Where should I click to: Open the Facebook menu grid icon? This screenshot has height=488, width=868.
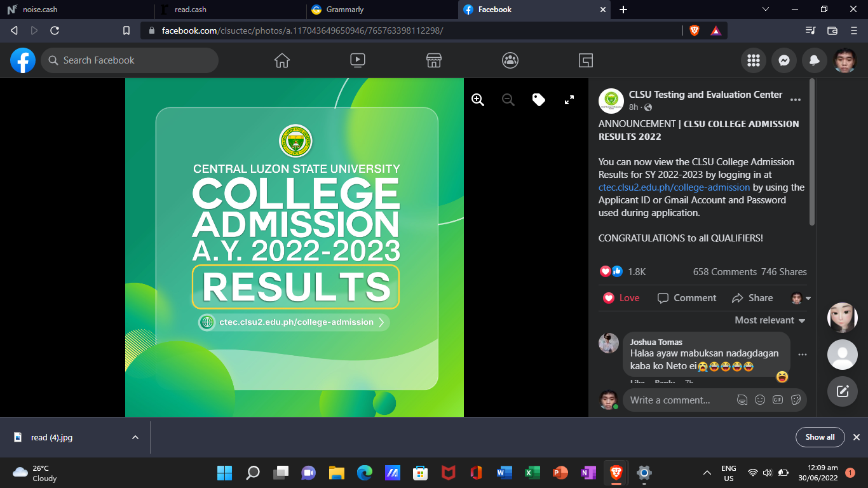pos(754,60)
